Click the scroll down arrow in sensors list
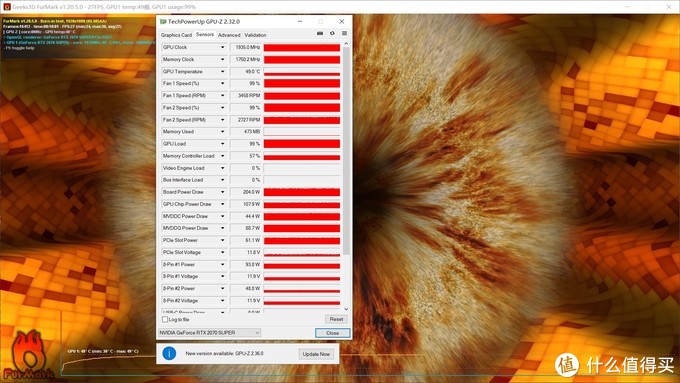This screenshot has height=383, width=680. (x=346, y=309)
